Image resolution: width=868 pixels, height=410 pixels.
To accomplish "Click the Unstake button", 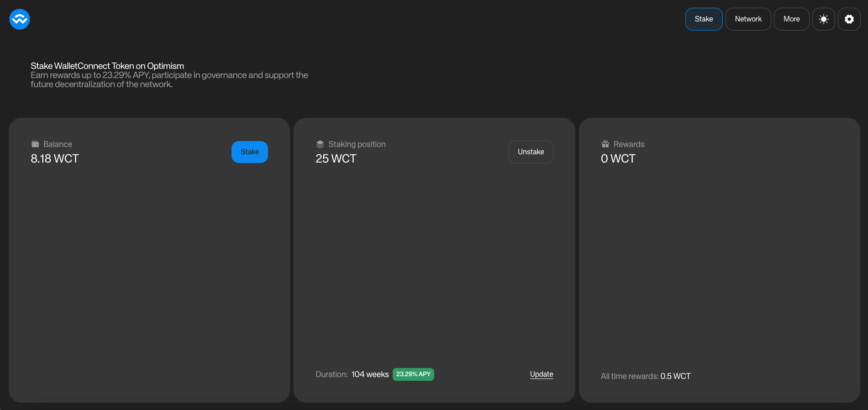I will (531, 152).
